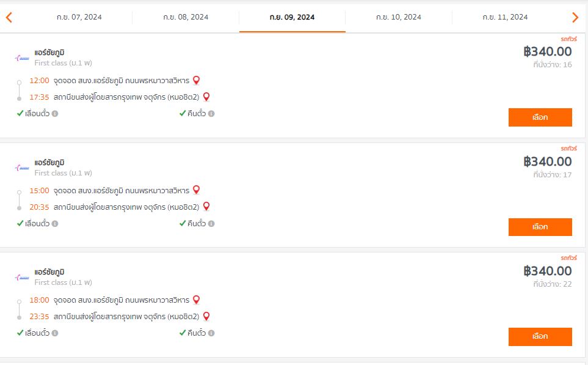588x365 pixels.
Task: Go to previous dates with left arrow
Action: [9, 17]
